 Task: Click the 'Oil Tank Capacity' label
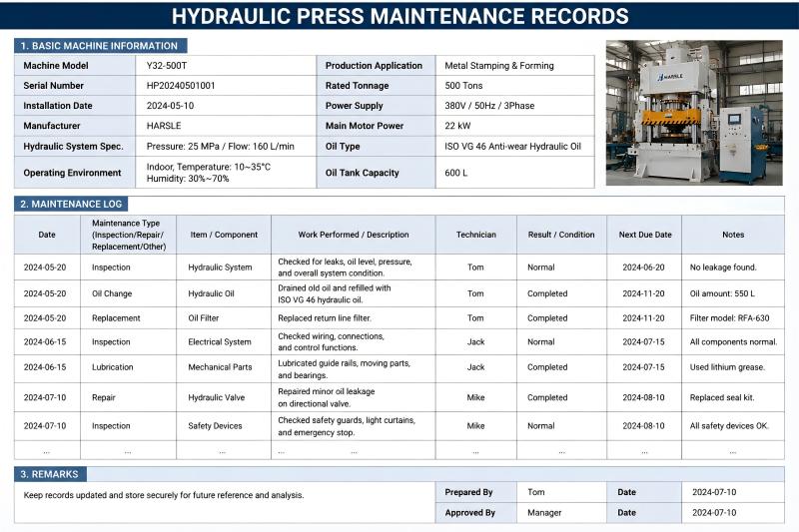(x=363, y=173)
